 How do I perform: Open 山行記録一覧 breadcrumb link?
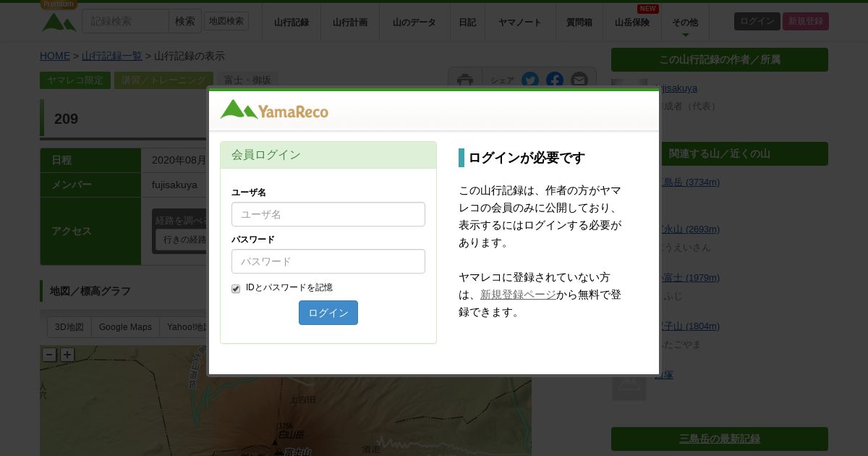(x=112, y=56)
